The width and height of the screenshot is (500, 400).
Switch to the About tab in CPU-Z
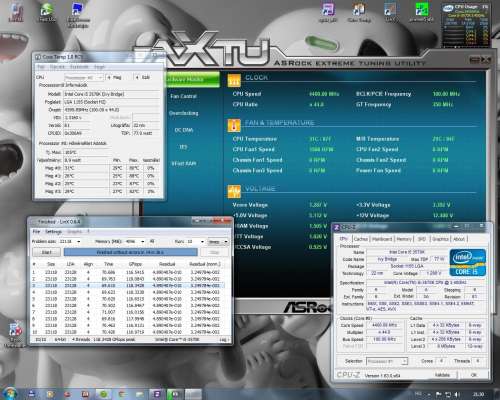coord(459,239)
